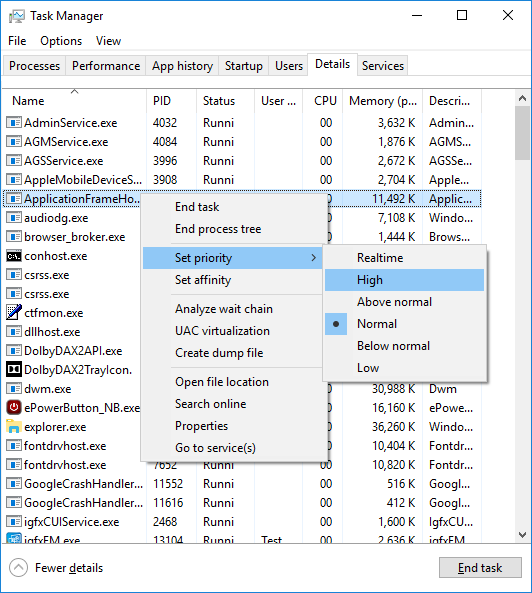The width and height of the screenshot is (532, 593).
Task: Click the conhost.exe console icon
Action: point(14,256)
